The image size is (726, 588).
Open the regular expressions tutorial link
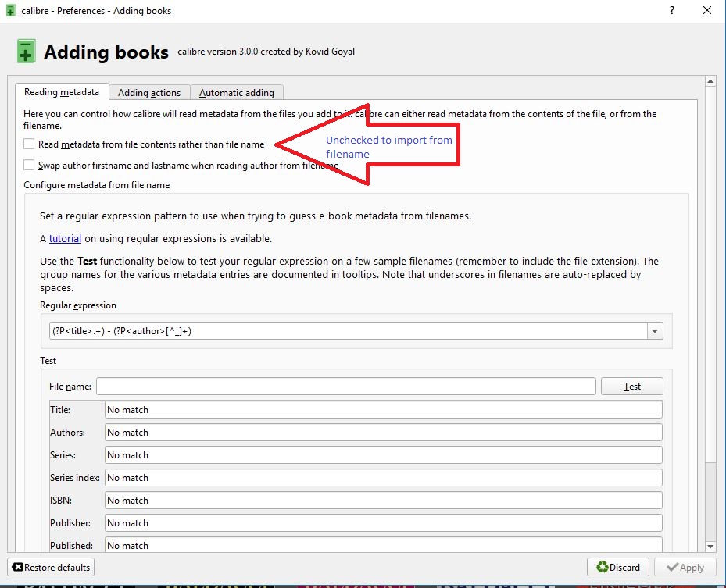pos(65,238)
